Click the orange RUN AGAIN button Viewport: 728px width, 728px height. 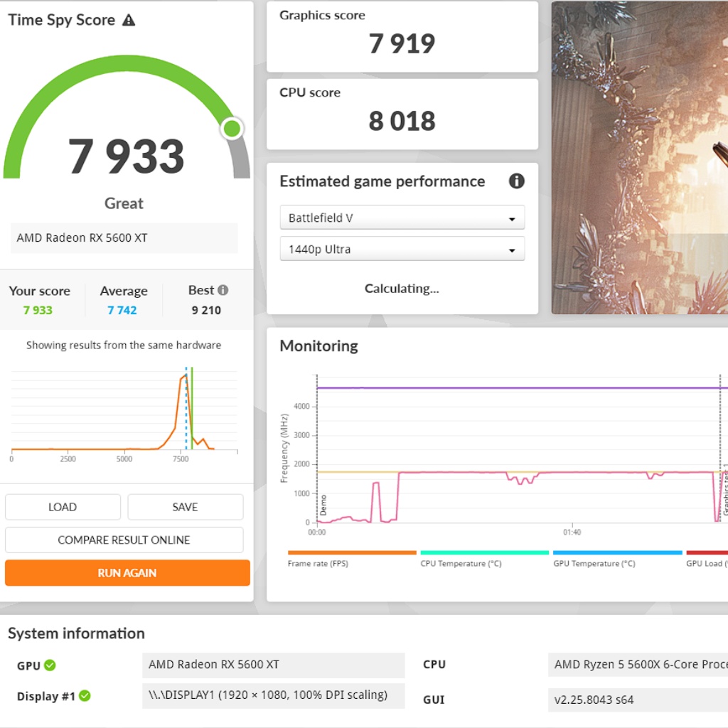[x=127, y=573]
